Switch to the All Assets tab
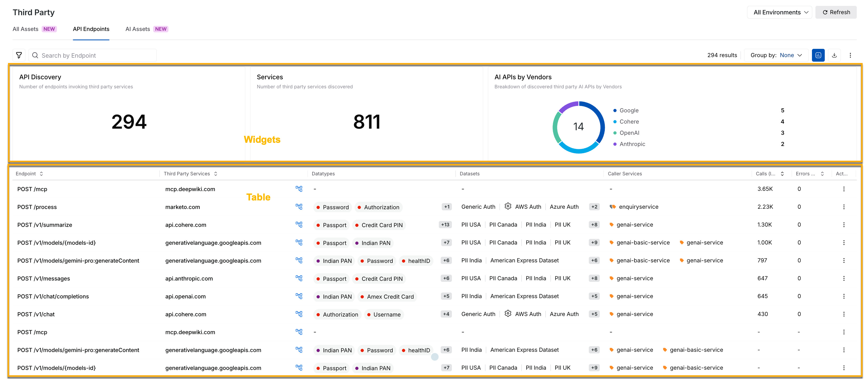The height and width of the screenshot is (379, 868). (34, 29)
